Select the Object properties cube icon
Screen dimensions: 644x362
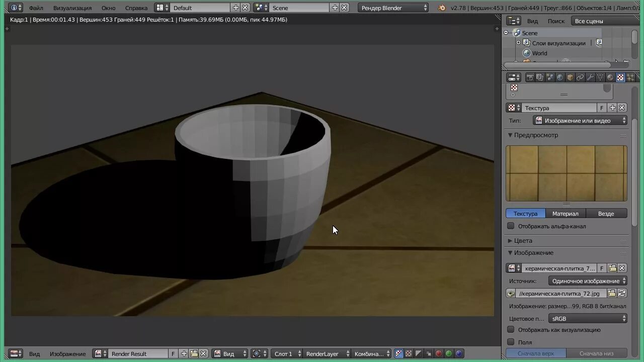(x=570, y=77)
